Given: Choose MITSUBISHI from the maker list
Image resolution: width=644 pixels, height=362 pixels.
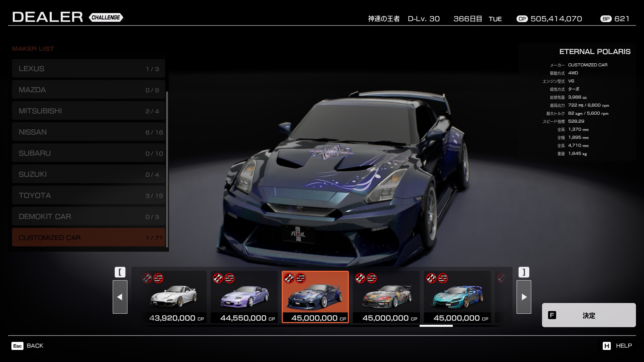Looking at the screenshot, I should pos(89,111).
